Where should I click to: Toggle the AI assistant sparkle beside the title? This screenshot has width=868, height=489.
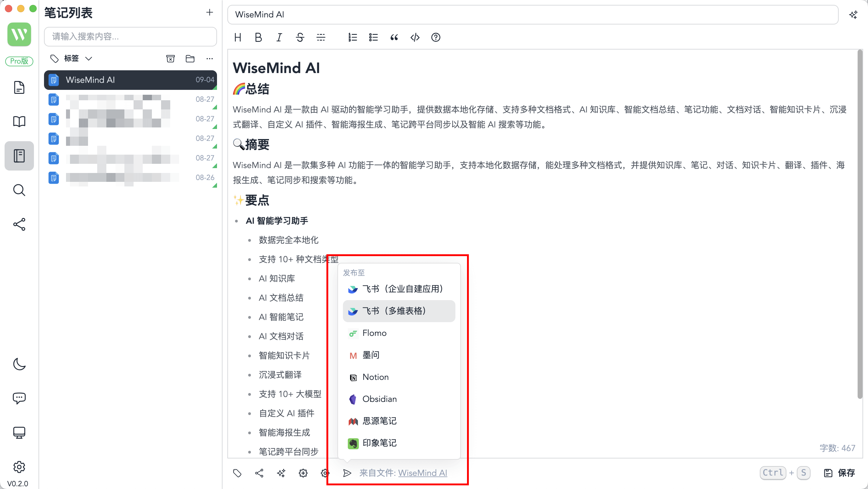click(853, 14)
